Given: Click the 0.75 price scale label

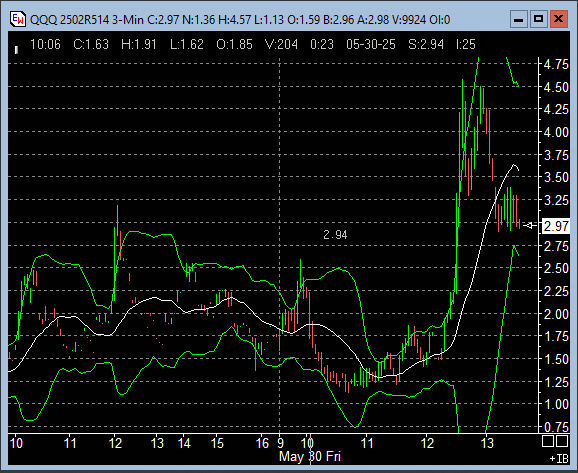Looking at the screenshot, I should 556,427.
